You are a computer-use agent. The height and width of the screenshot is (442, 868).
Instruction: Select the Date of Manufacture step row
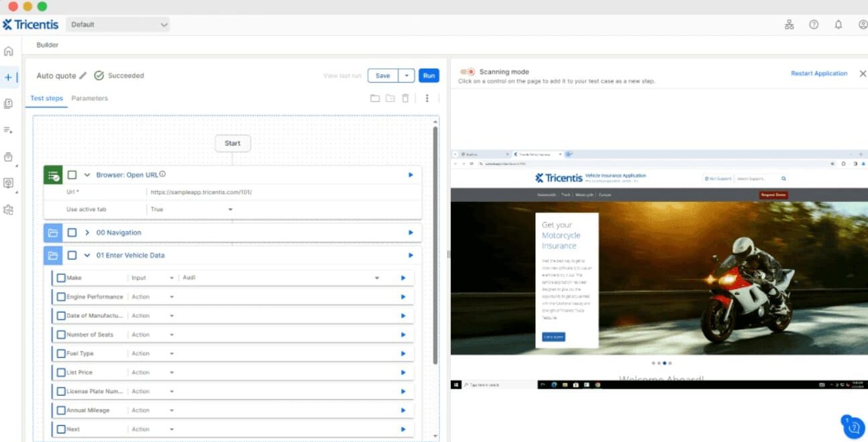(233, 315)
